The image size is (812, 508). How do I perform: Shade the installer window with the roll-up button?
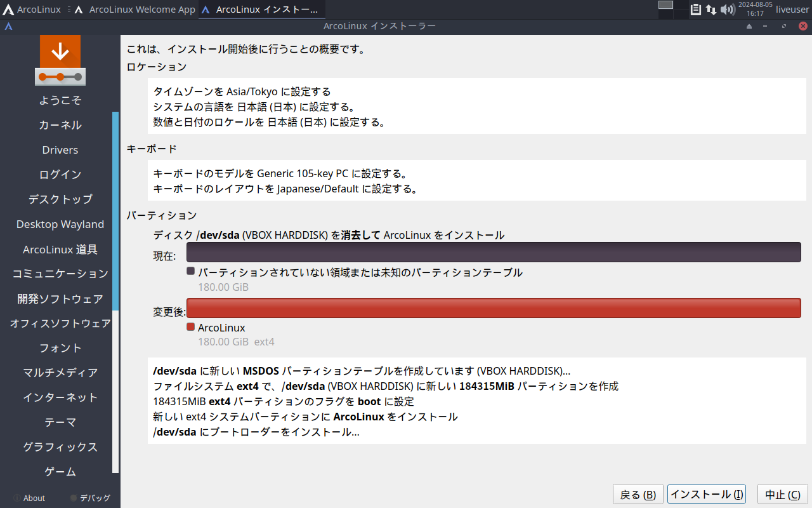(x=749, y=26)
